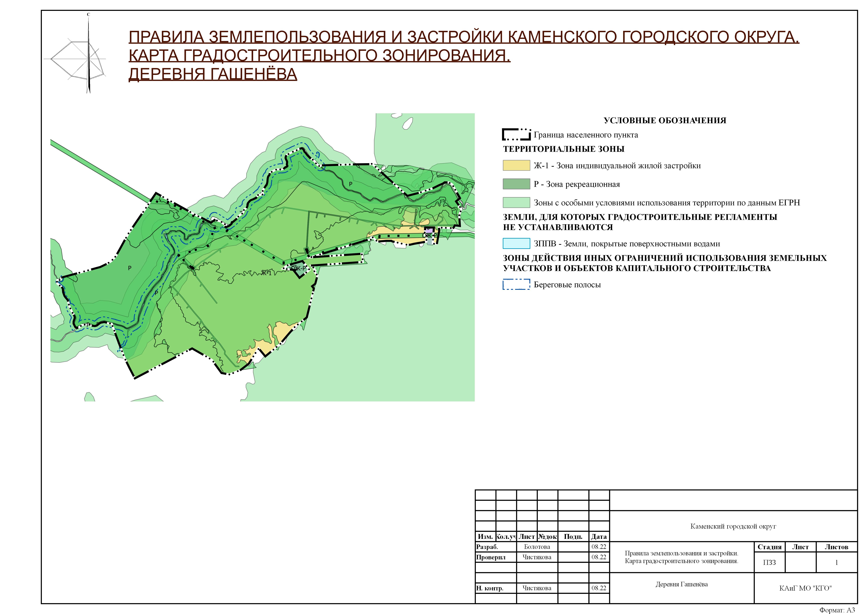The width and height of the screenshot is (868, 614).
Task: Click 'Чистякова' in the Н. контр. row
Action: [x=537, y=588]
